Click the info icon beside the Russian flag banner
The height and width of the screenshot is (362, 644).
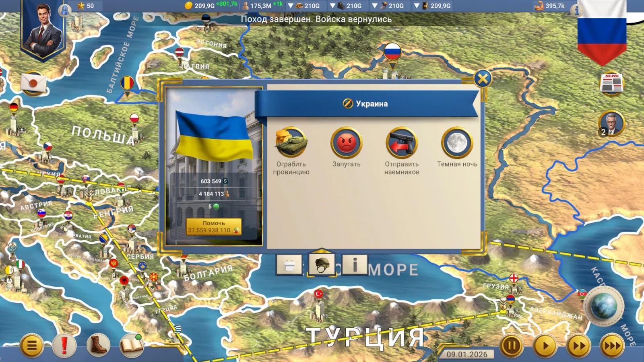[x=577, y=10]
